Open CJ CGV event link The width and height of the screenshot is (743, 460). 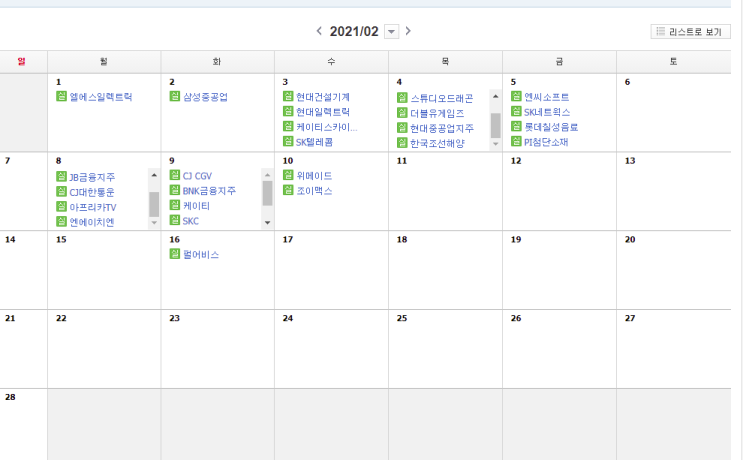[x=197, y=176]
